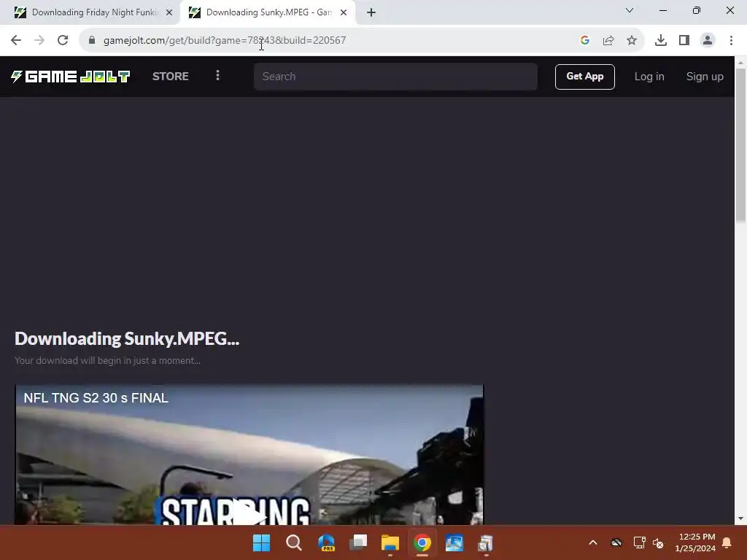Screen dimensions: 747x560
Task: Click the Downloading Sunky.MPEG... heading
Action: click(127, 338)
